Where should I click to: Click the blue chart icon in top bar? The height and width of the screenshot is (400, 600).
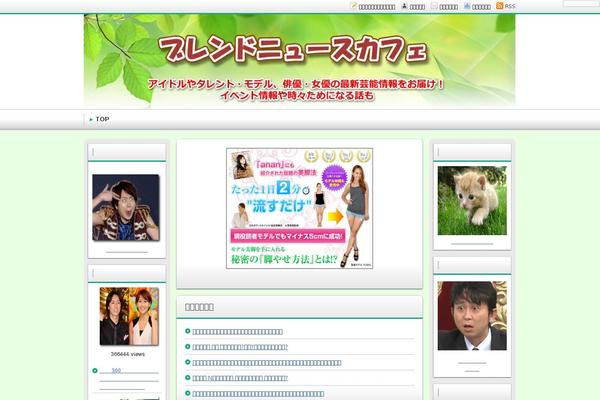(467, 6)
